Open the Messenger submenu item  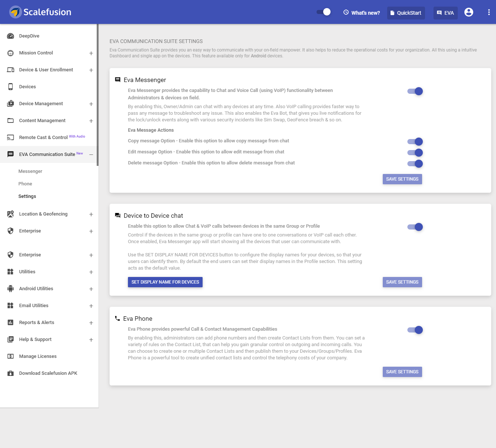tap(30, 171)
